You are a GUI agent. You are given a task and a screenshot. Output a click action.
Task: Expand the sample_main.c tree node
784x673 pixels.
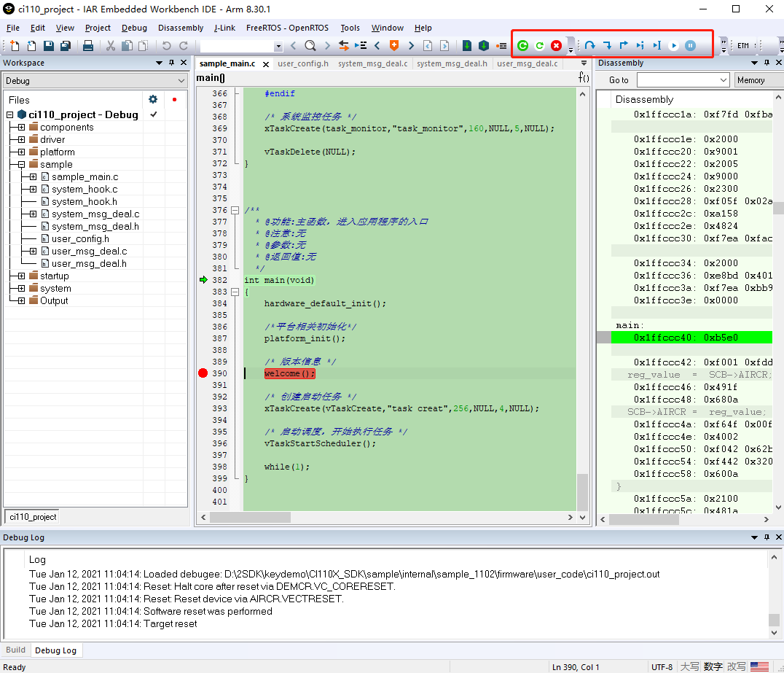click(33, 176)
